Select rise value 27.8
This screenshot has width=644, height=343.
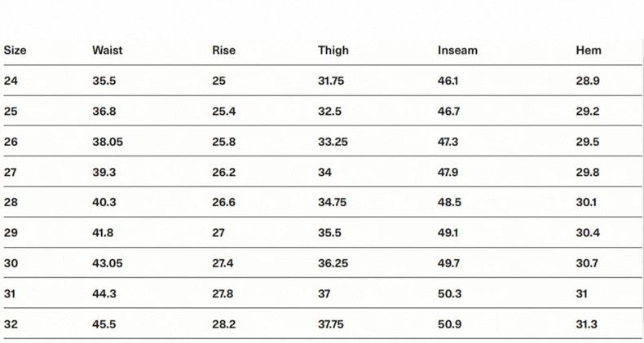[223, 294]
